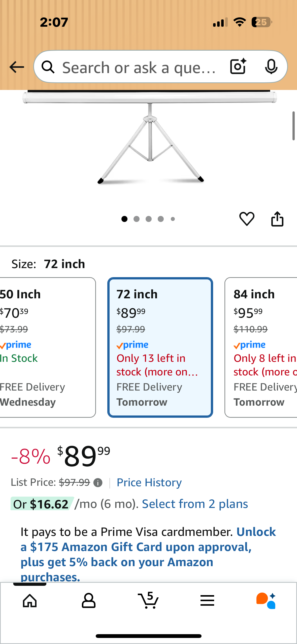Share this projector screen listing
Screen dimensions: 297x644
coord(277,219)
